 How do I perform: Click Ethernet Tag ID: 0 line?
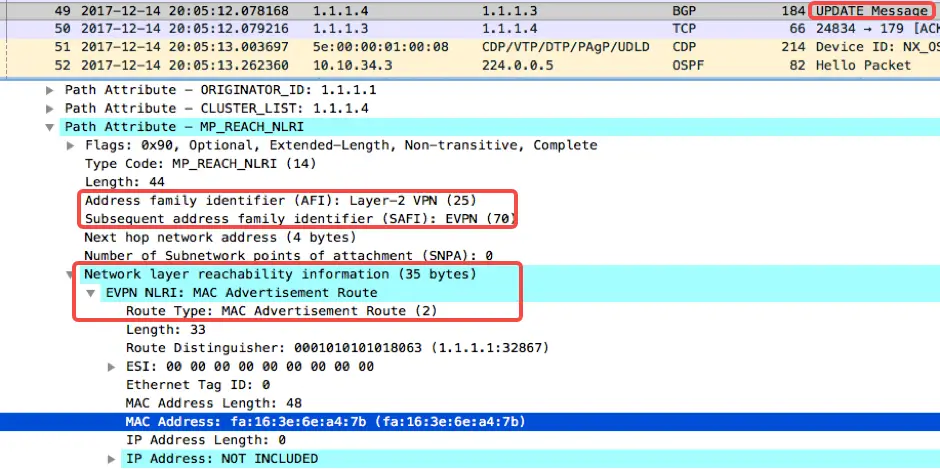pyautogui.click(x=198, y=385)
